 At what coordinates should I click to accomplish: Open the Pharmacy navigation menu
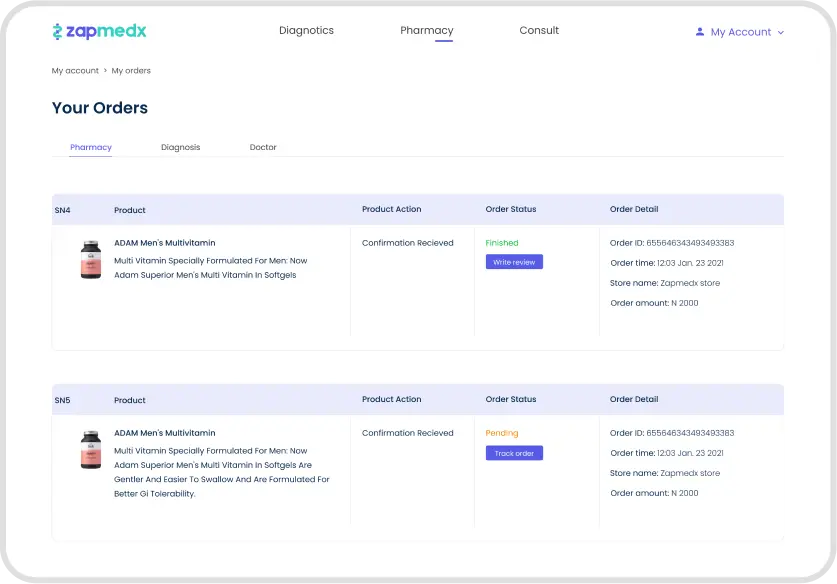(x=427, y=30)
